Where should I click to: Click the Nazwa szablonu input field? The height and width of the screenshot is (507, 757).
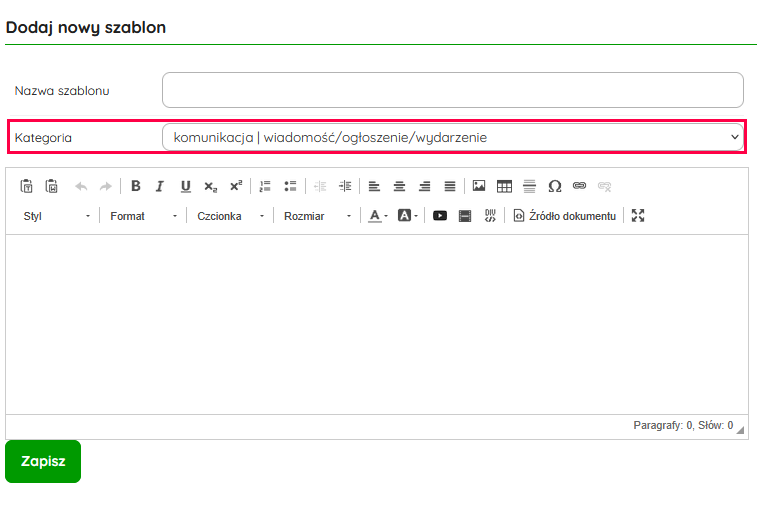pyautogui.click(x=452, y=90)
